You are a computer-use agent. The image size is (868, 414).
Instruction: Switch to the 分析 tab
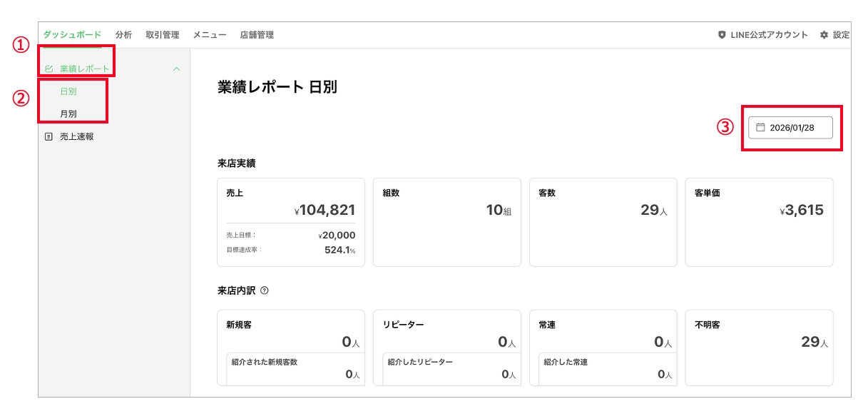point(123,34)
